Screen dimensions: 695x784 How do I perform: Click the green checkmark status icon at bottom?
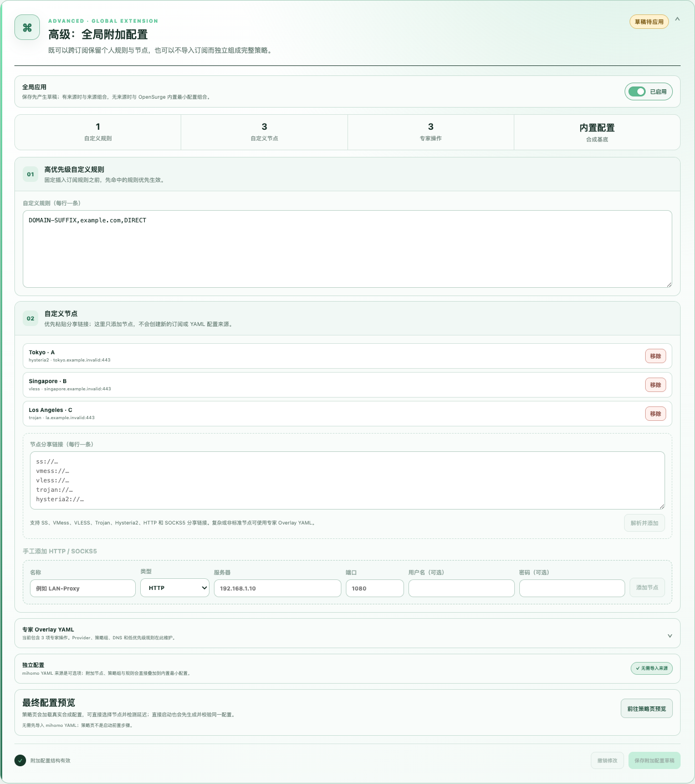point(21,761)
